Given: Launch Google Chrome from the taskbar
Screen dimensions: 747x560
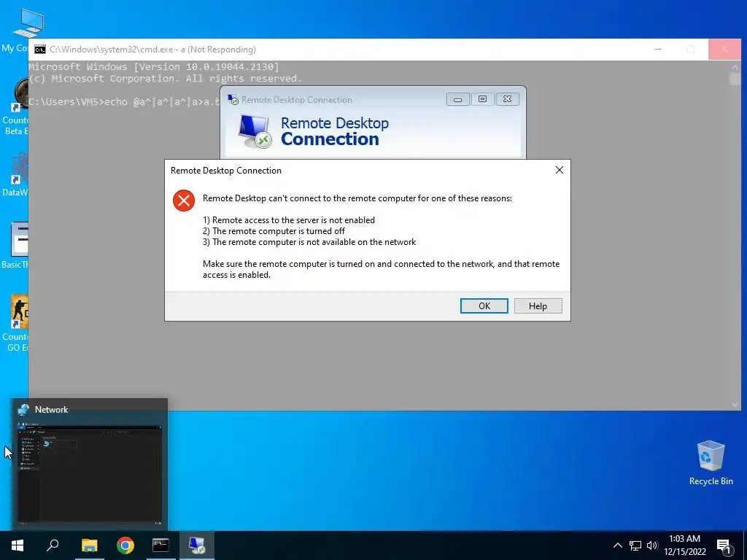Looking at the screenshot, I should pos(125,545).
